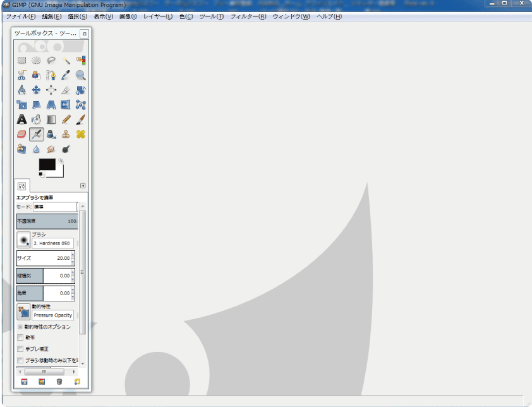The image size is (532, 407).
Task: Select the Ellipse Select tool
Action: (x=36, y=61)
